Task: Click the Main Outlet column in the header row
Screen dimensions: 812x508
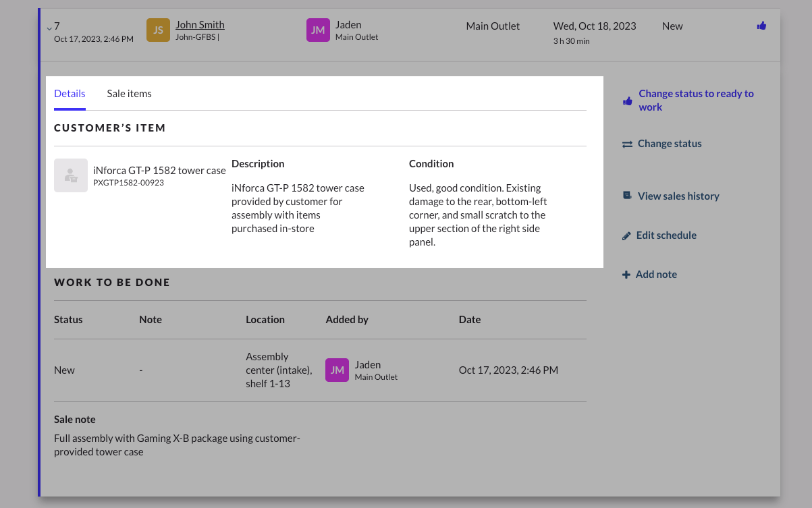Action: click(x=493, y=26)
